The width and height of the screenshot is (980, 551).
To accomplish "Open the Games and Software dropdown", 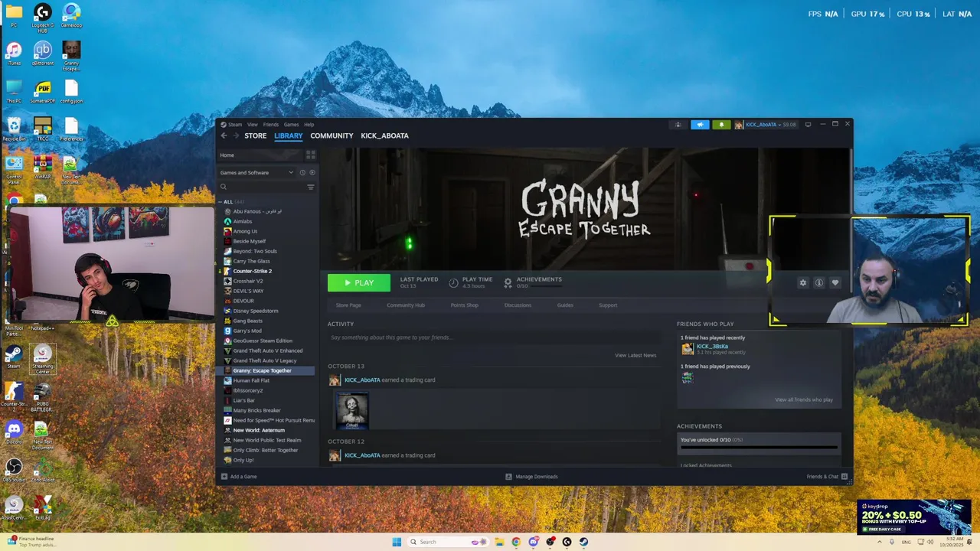I will tap(256, 172).
